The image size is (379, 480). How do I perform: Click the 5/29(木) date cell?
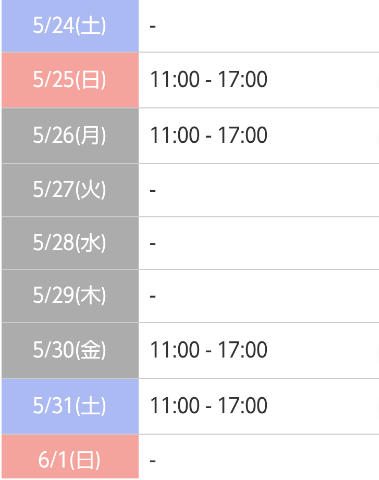point(70,296)
